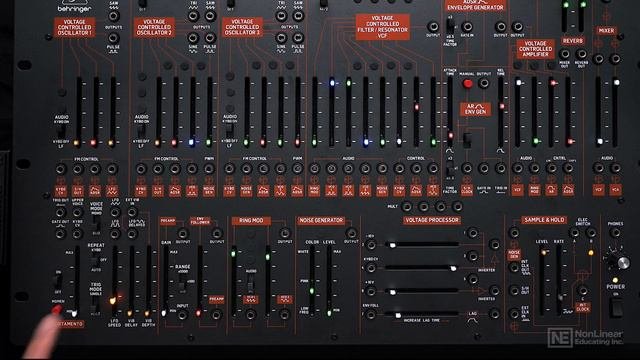The image size is (640, 360).
Task: Click the Noise Generator label
Action: pyautogui.click(x=321, y=220)
